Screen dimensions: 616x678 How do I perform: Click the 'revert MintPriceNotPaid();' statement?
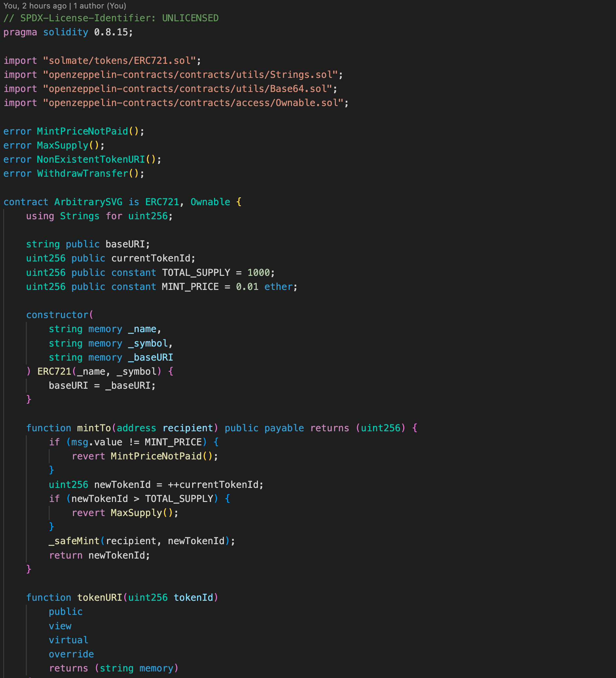pos(145,456)
